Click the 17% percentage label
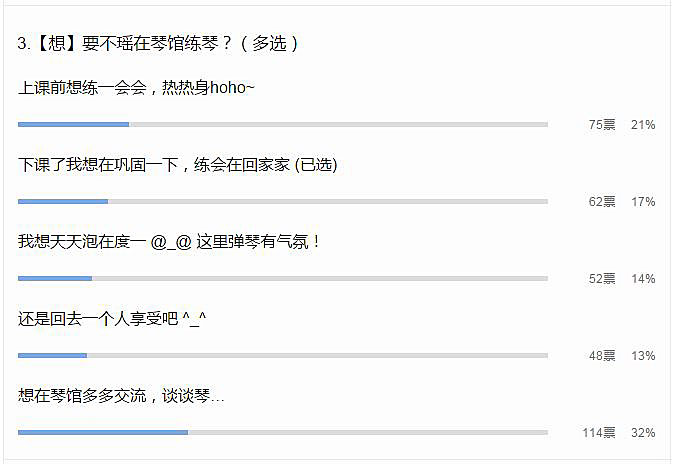 pyautogui.click(x=643, y=202)
